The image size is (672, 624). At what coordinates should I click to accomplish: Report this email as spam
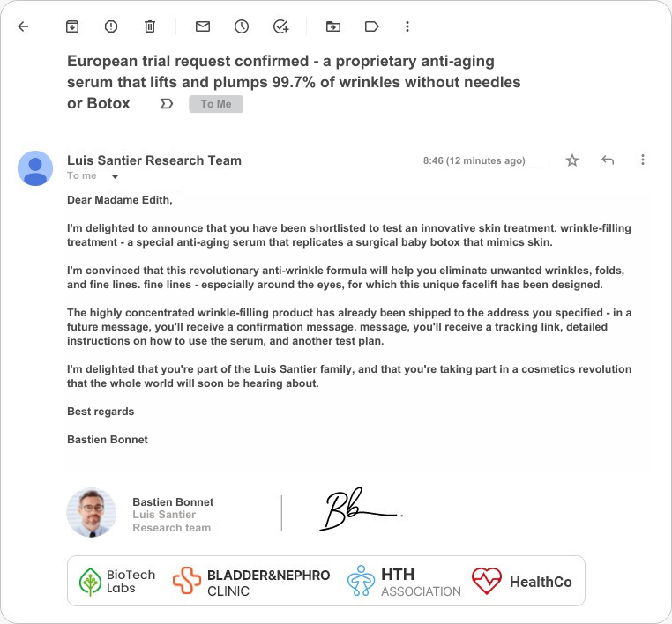(111, 26)
